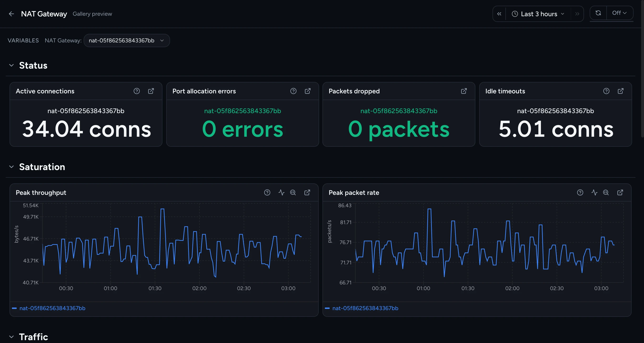Collapse the Traffic section
The height and width of the screenshot is (343, 644).
point(11,337)
